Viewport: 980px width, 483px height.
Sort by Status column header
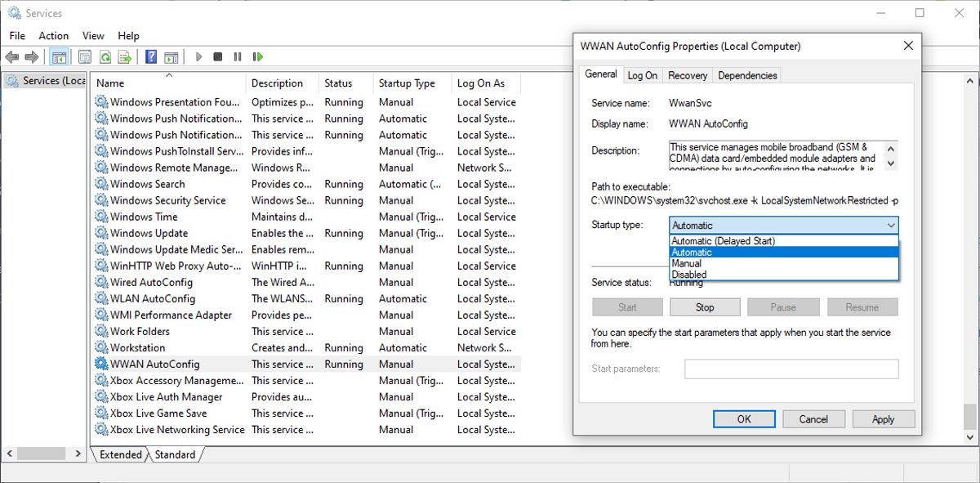(345, 83)
